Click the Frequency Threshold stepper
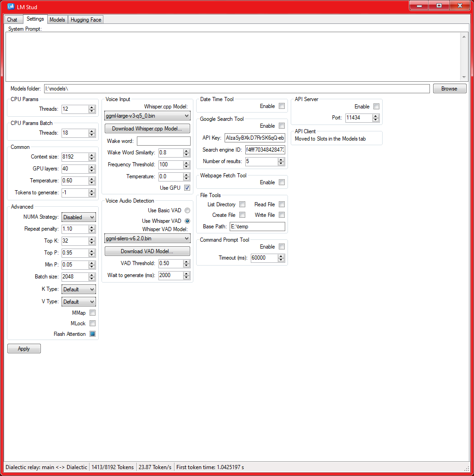This screenshot has width=474, height=476. click(186, 164)
